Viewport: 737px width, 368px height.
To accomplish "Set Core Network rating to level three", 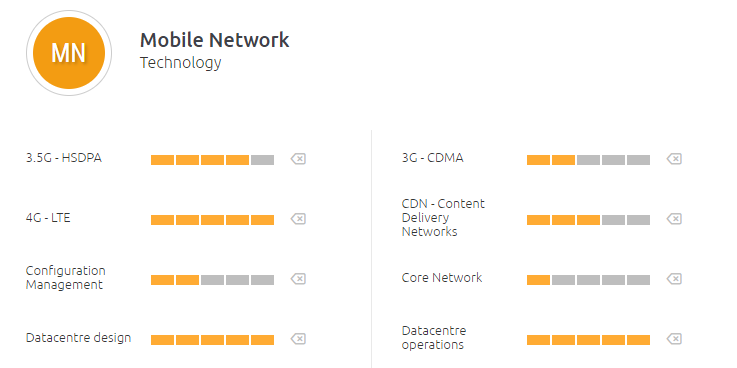I will click(x=588, y=280).
